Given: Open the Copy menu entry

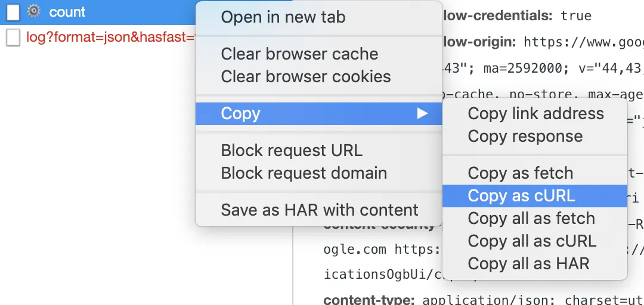Looking at the screenshot, I should (x=318, y=114).
